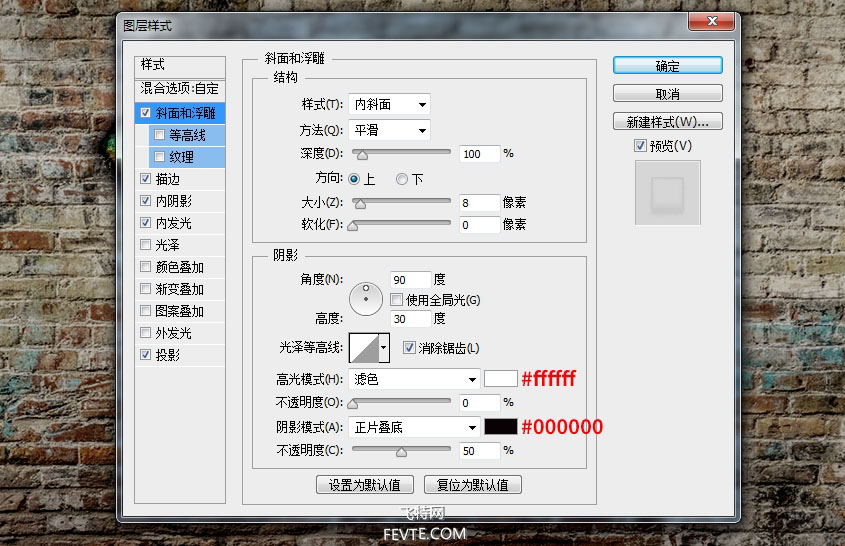Enable the 外发光 checkbox
This screenshot has height=546, width=845.
coord(145,333)
